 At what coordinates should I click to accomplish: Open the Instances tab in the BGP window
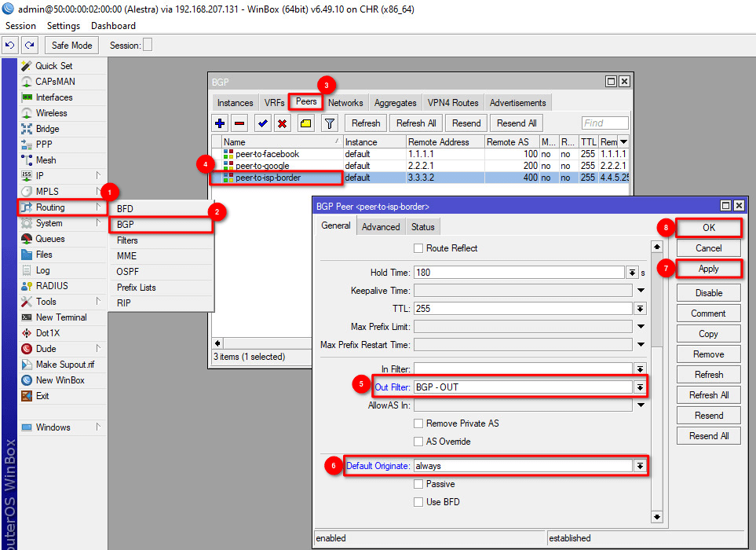point(236,103)
